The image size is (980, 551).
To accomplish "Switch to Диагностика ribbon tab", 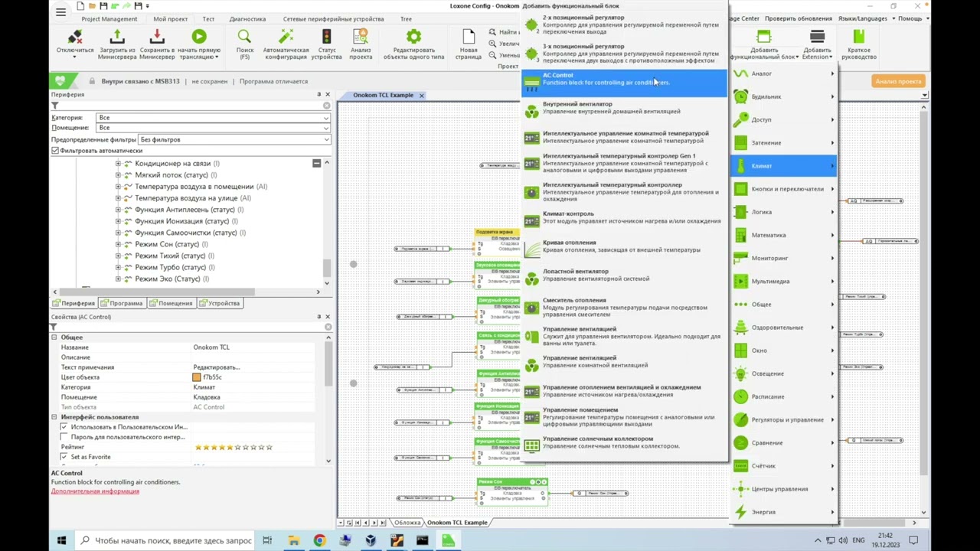I will [247, 18].
